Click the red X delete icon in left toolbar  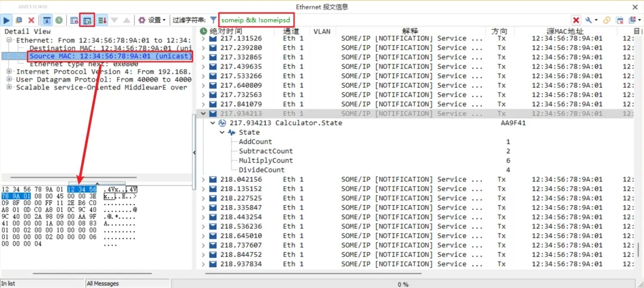click(x=32, y=20)
